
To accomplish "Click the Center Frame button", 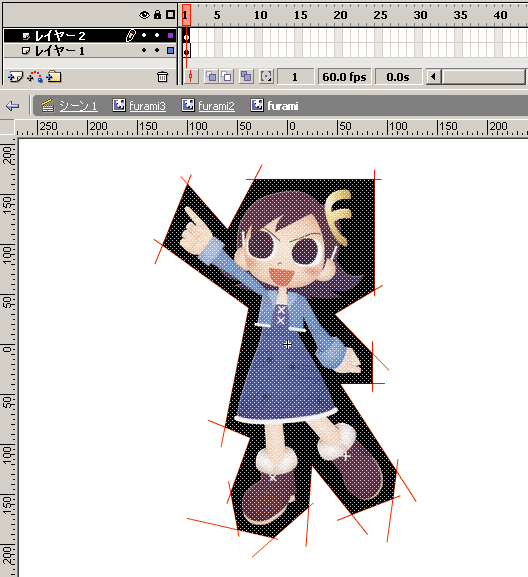I will (x=191, y=77).
